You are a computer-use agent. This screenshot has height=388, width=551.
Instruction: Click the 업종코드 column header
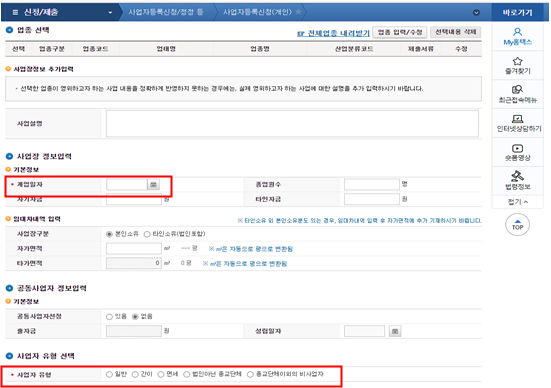96,49
